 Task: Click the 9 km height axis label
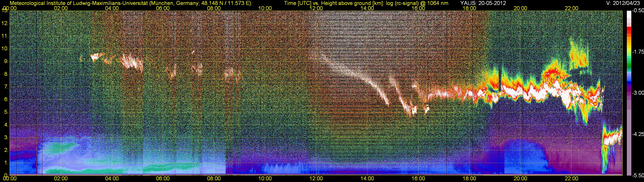click(6, 61)
